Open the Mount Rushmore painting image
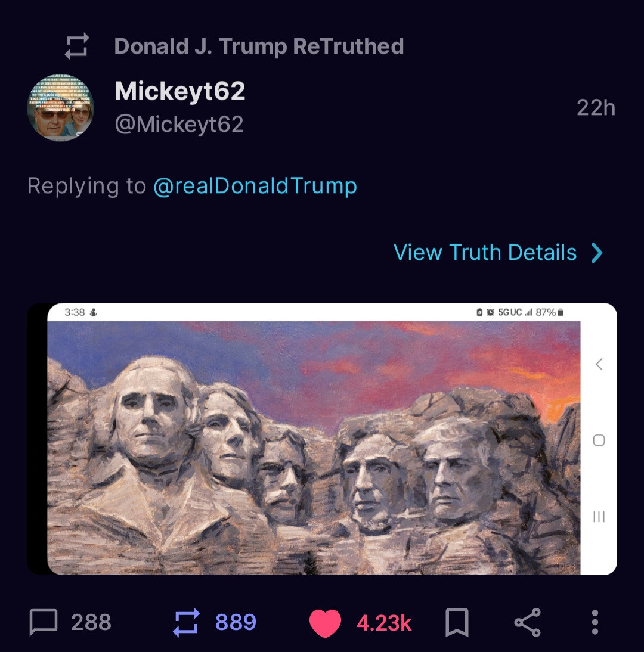 314,447
